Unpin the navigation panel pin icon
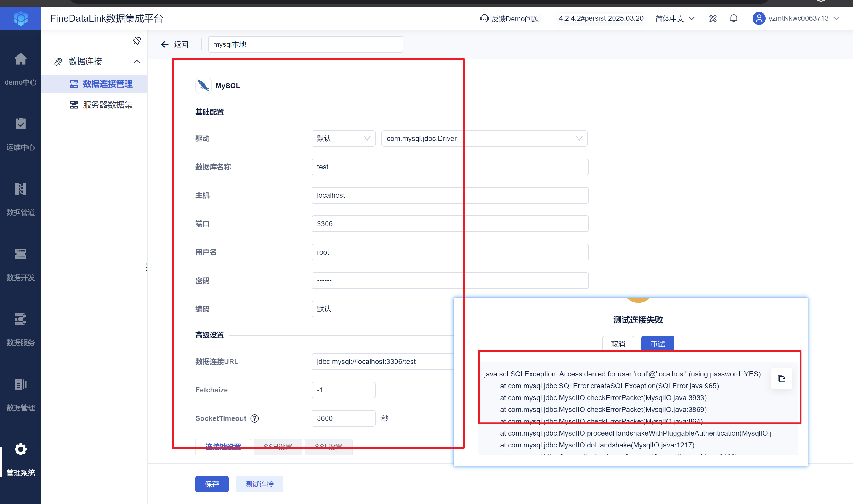 (x=137, y=41)
